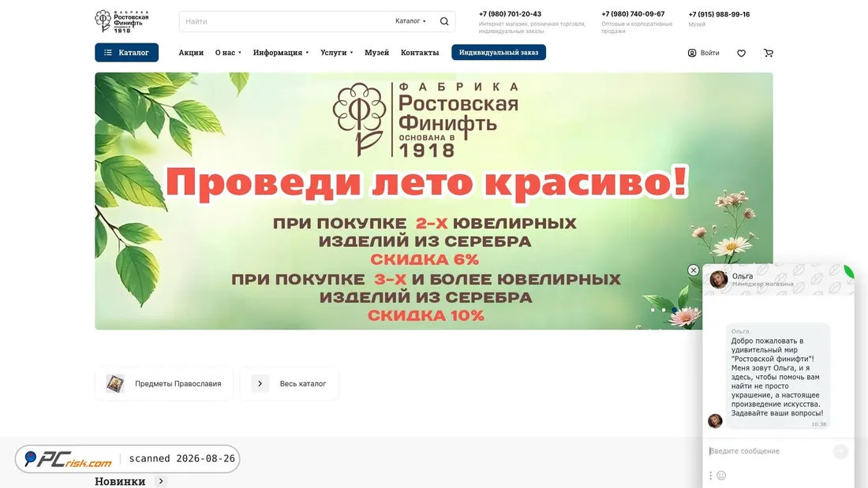868x488 pixels.
Task: Click Ольга's avatar in chat header
Action: click(719, 279)
